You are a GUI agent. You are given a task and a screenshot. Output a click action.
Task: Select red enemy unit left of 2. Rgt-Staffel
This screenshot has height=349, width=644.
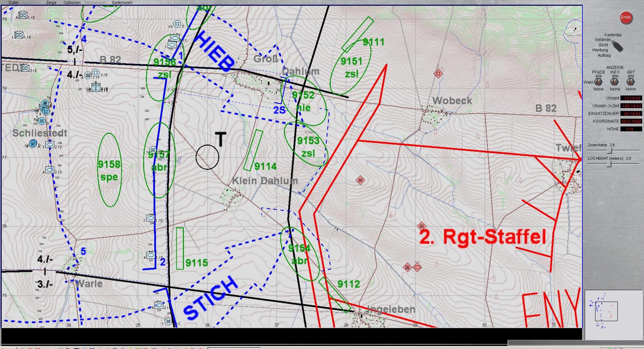421,226
